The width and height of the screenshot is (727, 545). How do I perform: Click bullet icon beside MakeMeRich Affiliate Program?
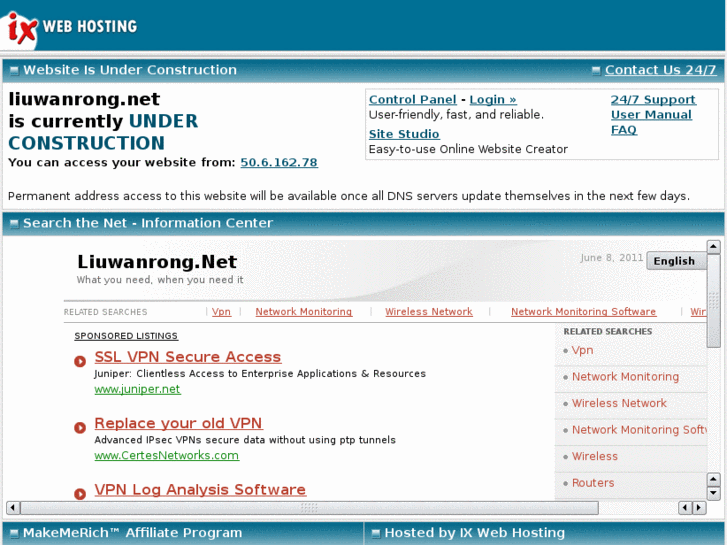pos(14,533)
